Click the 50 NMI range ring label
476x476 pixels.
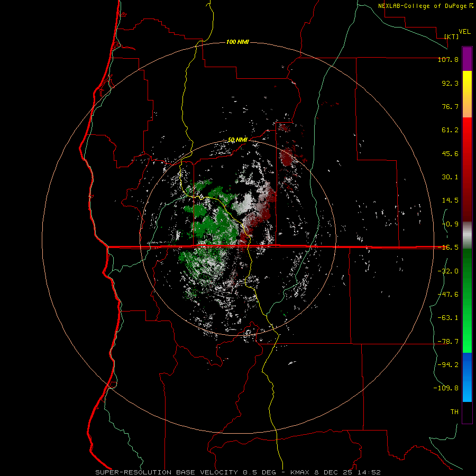click(x=237, y=140)
